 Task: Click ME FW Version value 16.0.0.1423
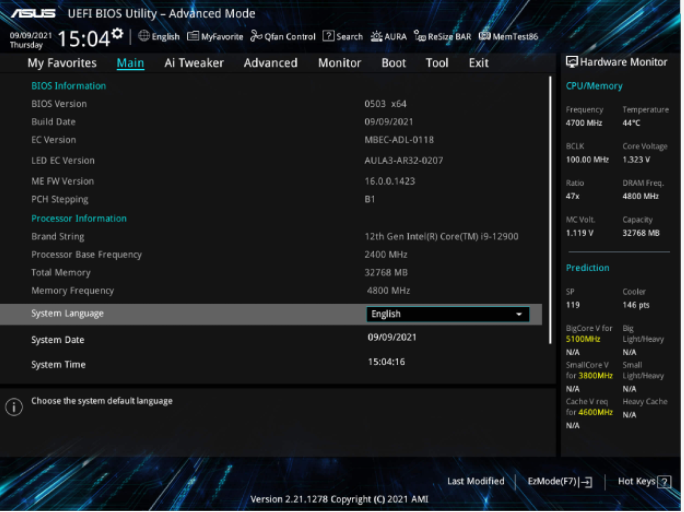tap(390, 181)
